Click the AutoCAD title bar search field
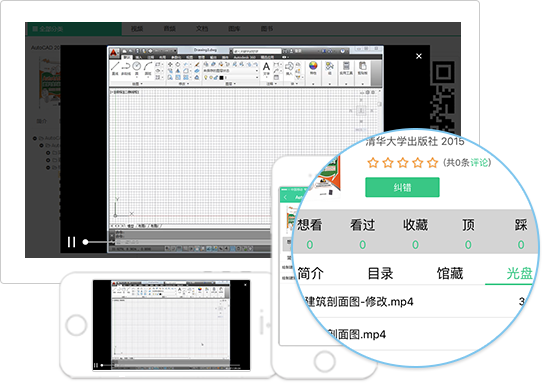Viewport: 542px width, 383px height. point(256,51)
